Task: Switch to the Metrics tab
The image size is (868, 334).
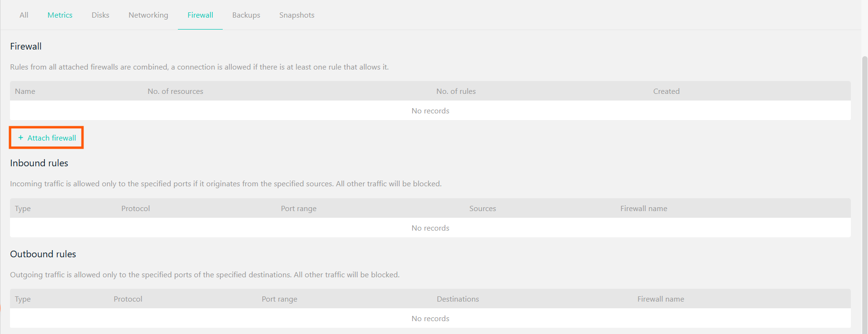Action: (60, 15)
